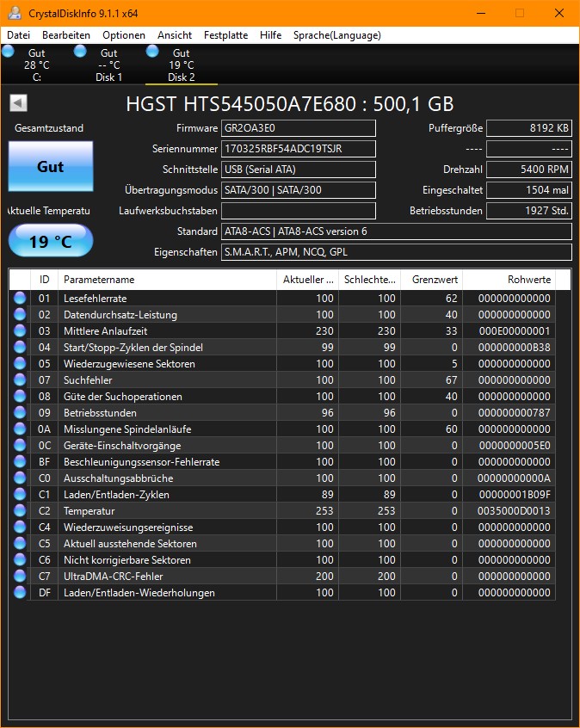Screen dimensions: 580x728
Task: Click the status orb for Laden/Entladen-Zyklen
Action: (20, 494)
